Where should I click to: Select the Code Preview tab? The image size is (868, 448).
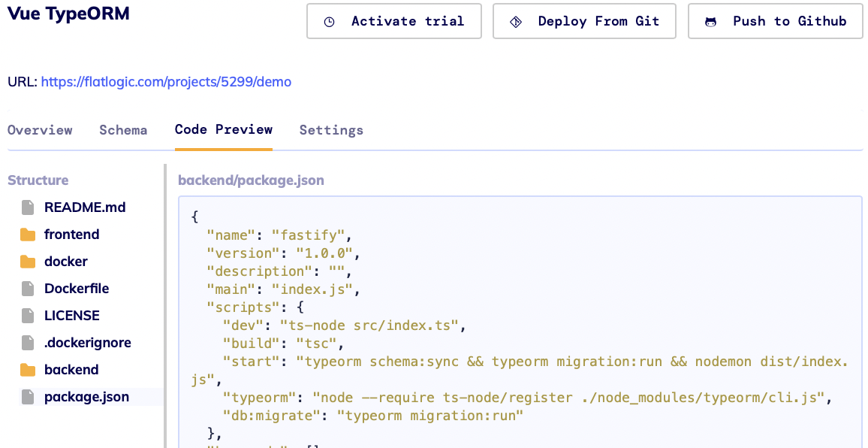[x=224, y=130]
